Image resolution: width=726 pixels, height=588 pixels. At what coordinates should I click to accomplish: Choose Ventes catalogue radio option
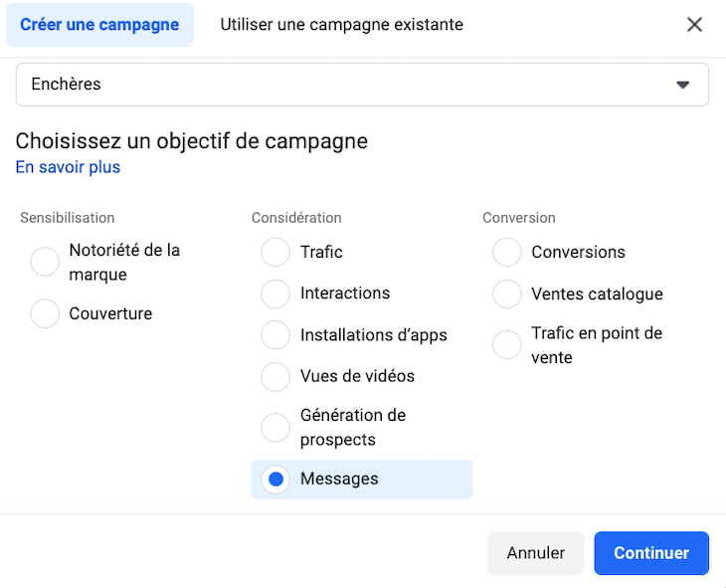(x=507, y=294)
